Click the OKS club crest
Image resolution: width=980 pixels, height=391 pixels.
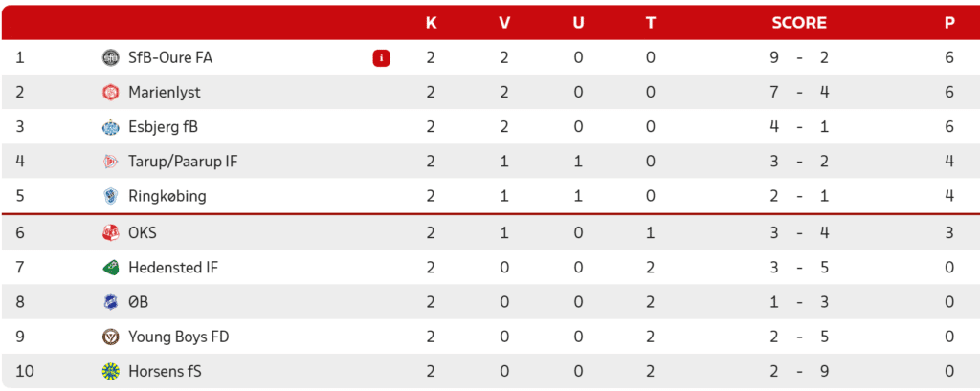tap(110, 233)
